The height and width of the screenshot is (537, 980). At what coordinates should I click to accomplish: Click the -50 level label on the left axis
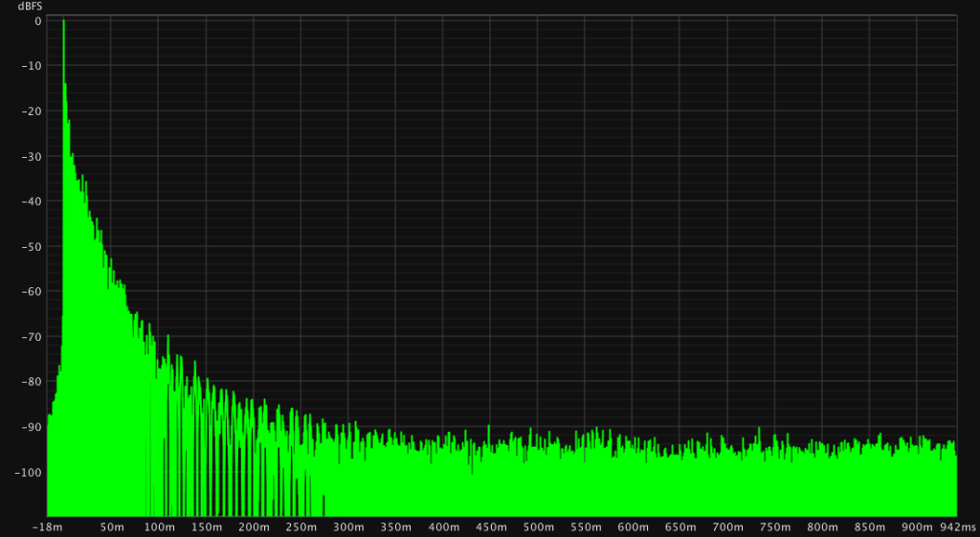click(33, 246)
